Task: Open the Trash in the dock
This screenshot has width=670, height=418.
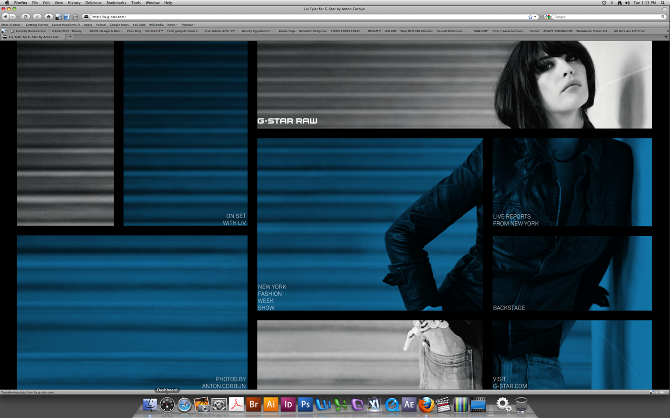Action: [521, 404]
